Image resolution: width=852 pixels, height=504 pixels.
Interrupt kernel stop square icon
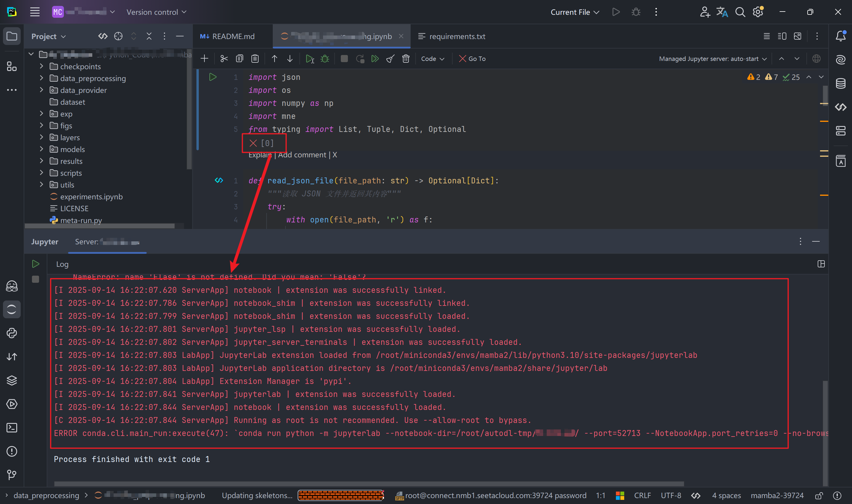point(344,59)
